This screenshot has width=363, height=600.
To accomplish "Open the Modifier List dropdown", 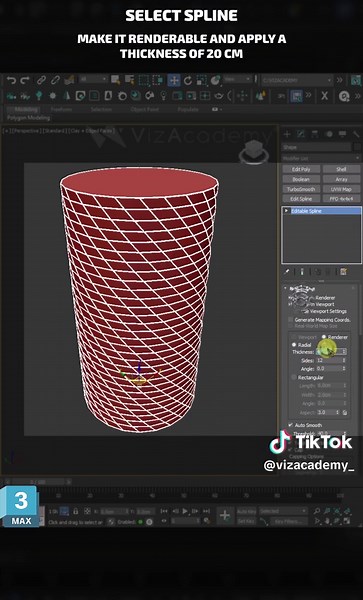I will (321, 158).
